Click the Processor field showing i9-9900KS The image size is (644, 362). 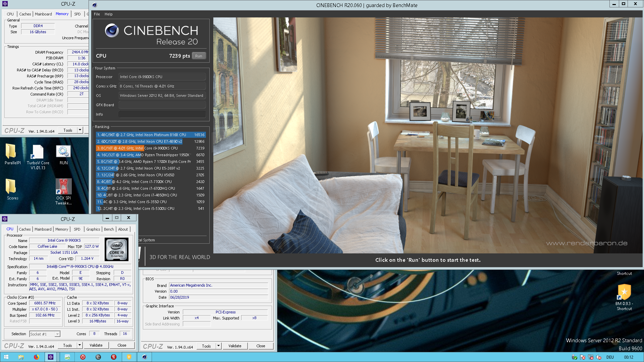click(162, 77)
